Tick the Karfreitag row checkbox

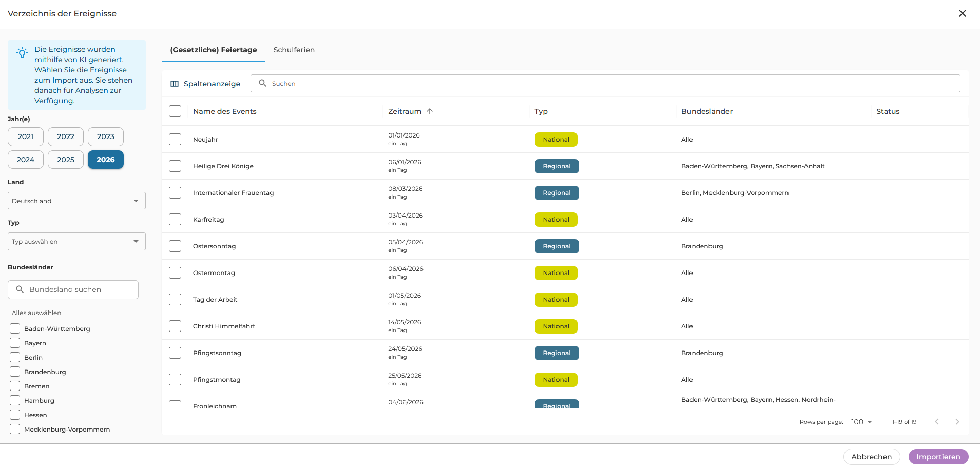point(175,220)
